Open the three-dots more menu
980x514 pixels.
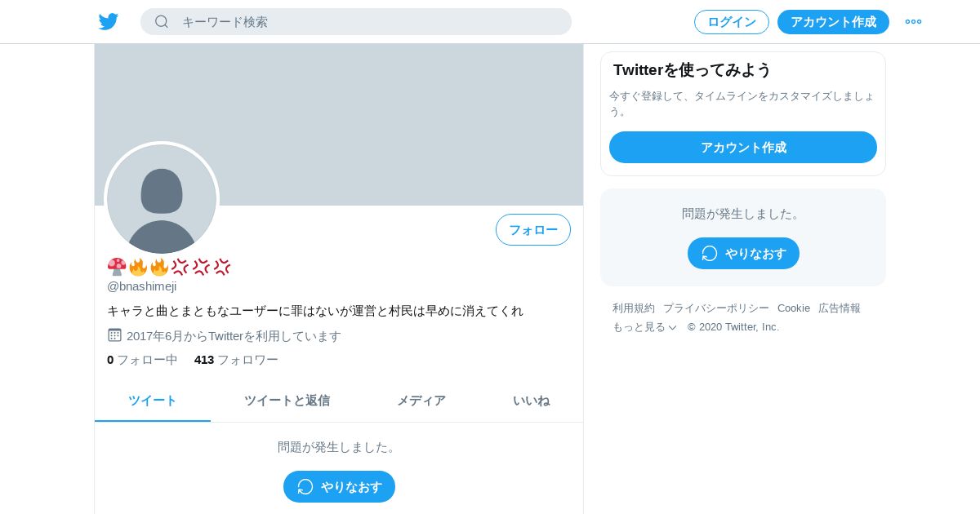(x=913, y=22)
